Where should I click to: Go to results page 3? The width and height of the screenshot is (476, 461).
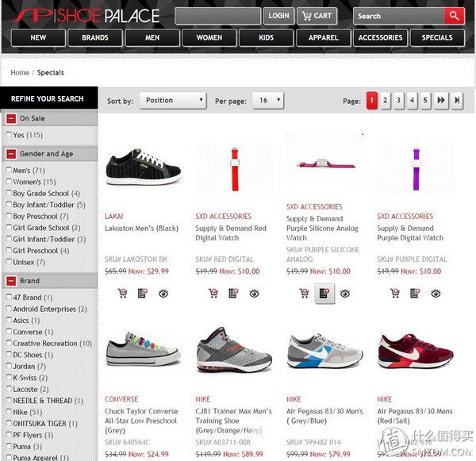[398, 100]
